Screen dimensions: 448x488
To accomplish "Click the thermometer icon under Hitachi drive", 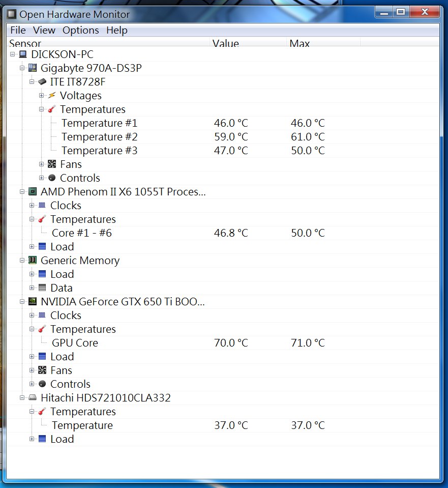I will click(x=42, y=412).
